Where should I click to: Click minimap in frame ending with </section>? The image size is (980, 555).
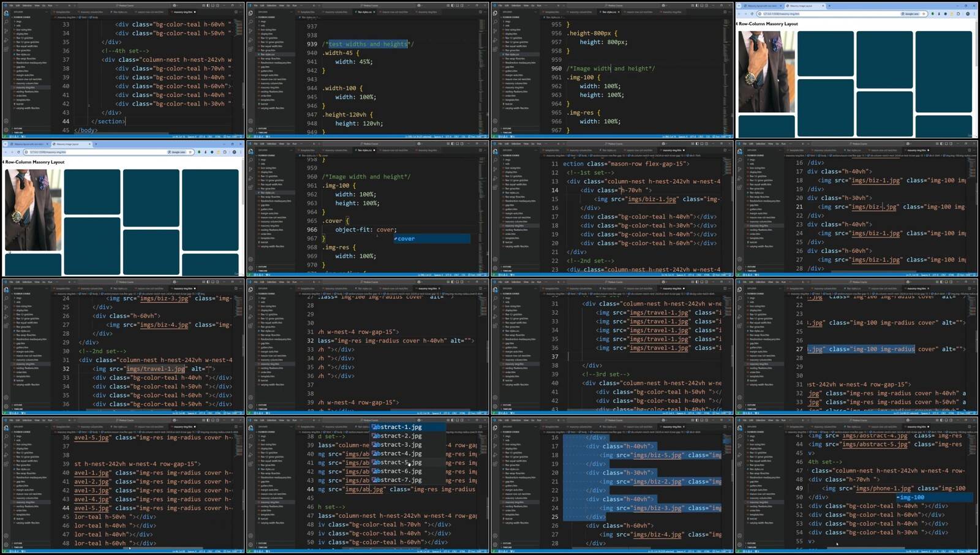pyautogui.click(x=238, y=28)
